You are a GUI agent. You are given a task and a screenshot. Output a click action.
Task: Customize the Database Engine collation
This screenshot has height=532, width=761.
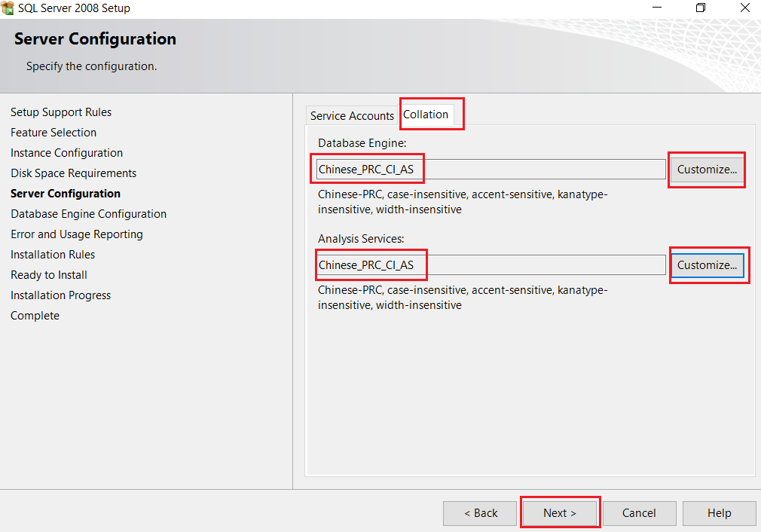click(x=707, y=170)
